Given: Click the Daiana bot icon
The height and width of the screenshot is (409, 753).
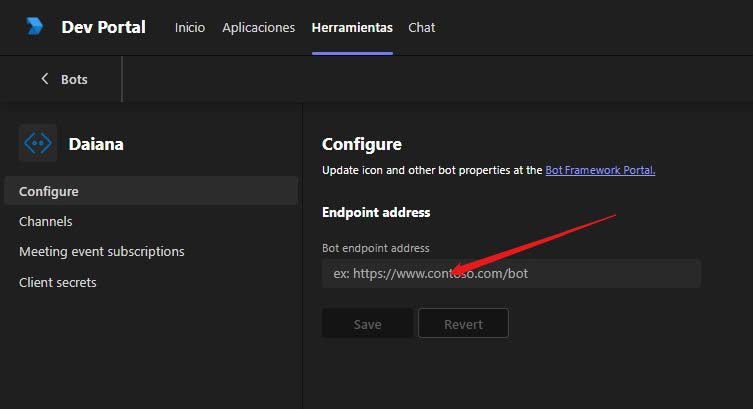Looking at the screenshot, I should (38, 143).
